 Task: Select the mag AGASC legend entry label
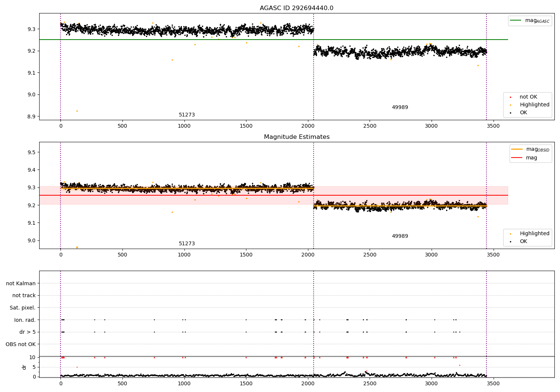click(537, 21)
